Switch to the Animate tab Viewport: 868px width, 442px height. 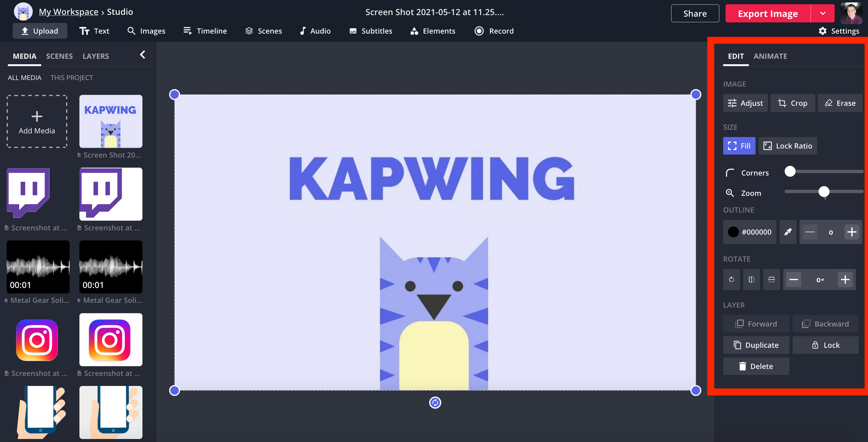(x=770, y=56)
